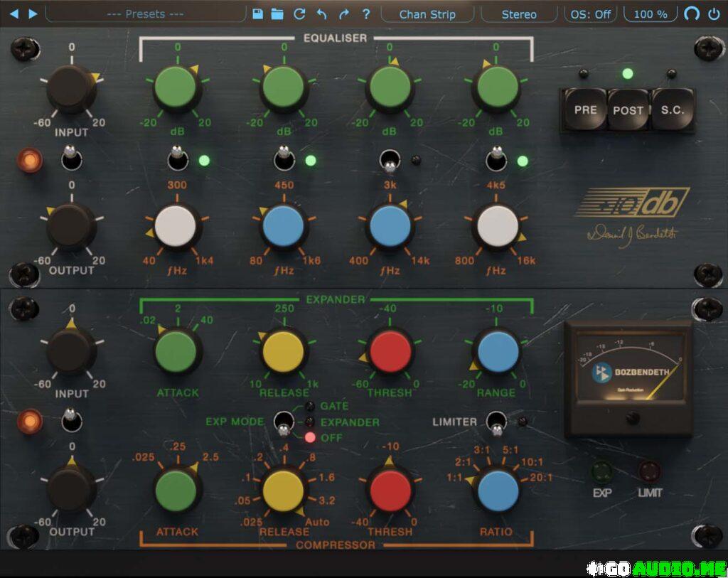
Task: Click the compressor ATTACK knob
Action: tap(176, 491)
